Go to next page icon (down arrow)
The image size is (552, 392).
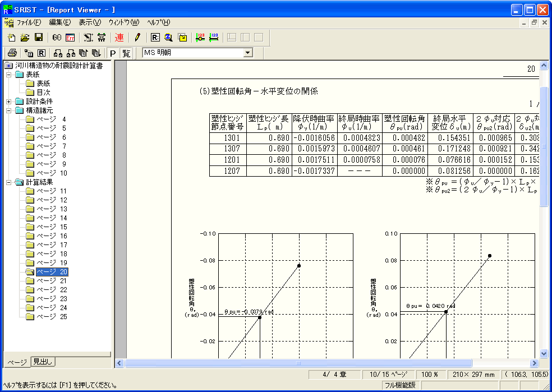point(96,53)
